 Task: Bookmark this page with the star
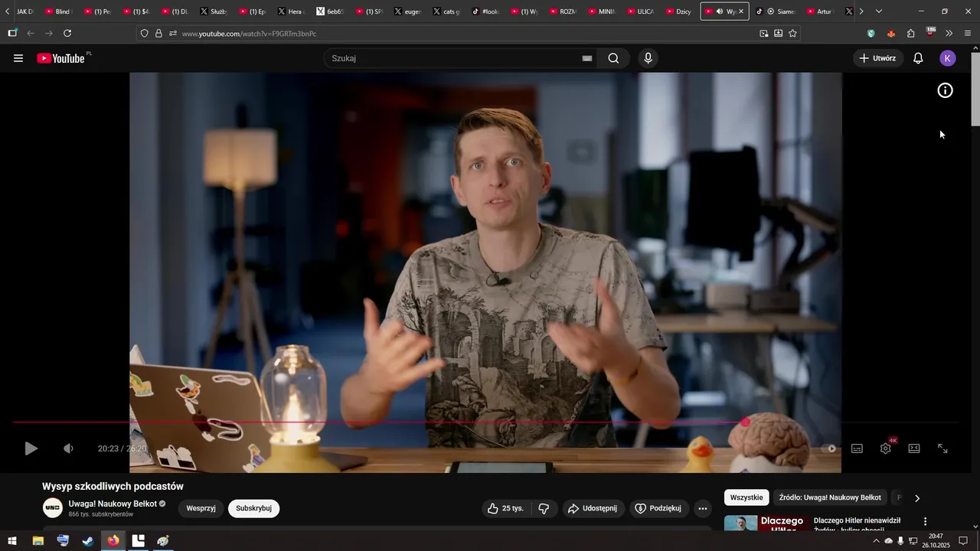792,34
